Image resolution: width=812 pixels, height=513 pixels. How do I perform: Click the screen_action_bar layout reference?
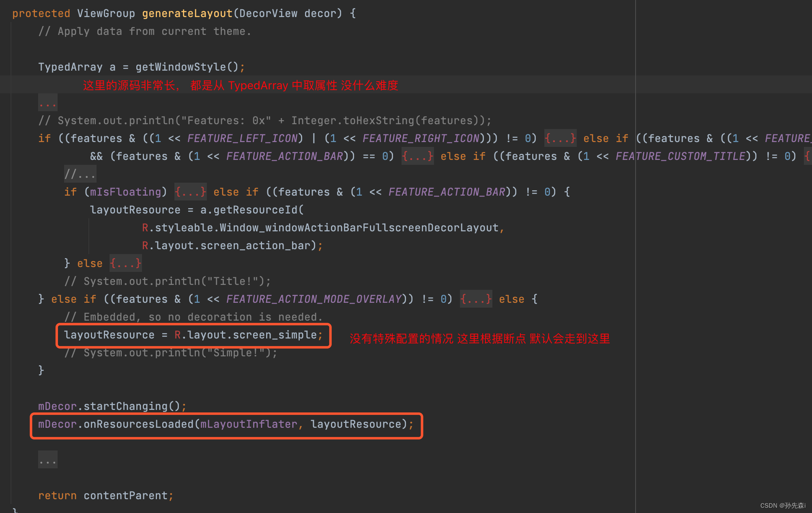pyautogui.click(x=256, y=246)
